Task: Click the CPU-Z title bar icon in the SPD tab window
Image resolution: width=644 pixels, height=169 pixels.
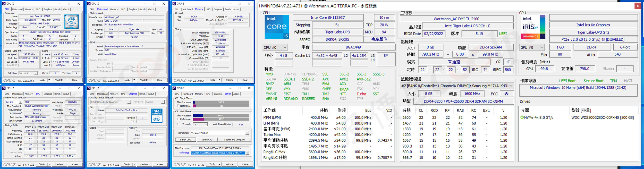Action: point(4,88)
